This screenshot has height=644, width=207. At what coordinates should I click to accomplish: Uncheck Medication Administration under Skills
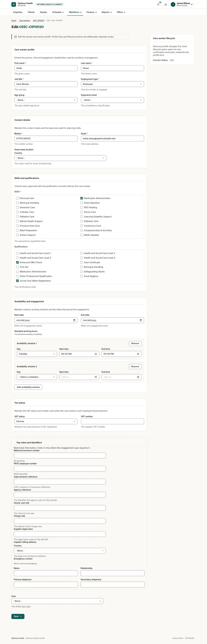coord(82,198)
